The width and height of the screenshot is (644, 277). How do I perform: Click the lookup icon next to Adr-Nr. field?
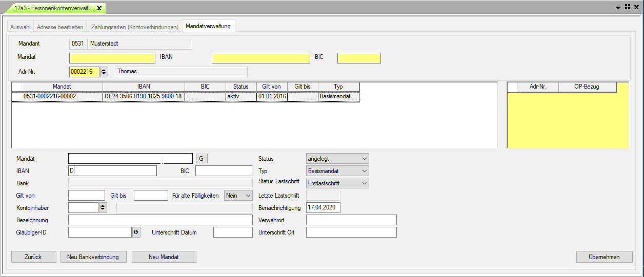[105, 72]
